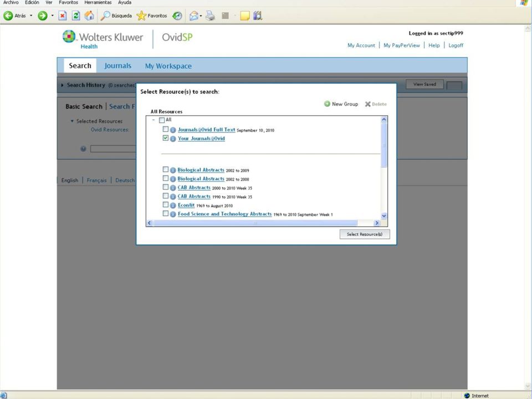Switch to the My Workspace tab
Screen dimensions: 532x399
click(168, 66)
